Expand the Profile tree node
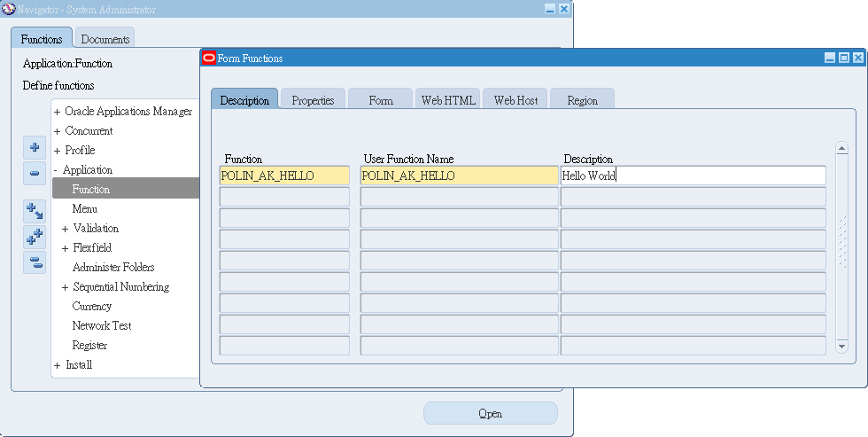Screen dimensions: 868x437 57,152
